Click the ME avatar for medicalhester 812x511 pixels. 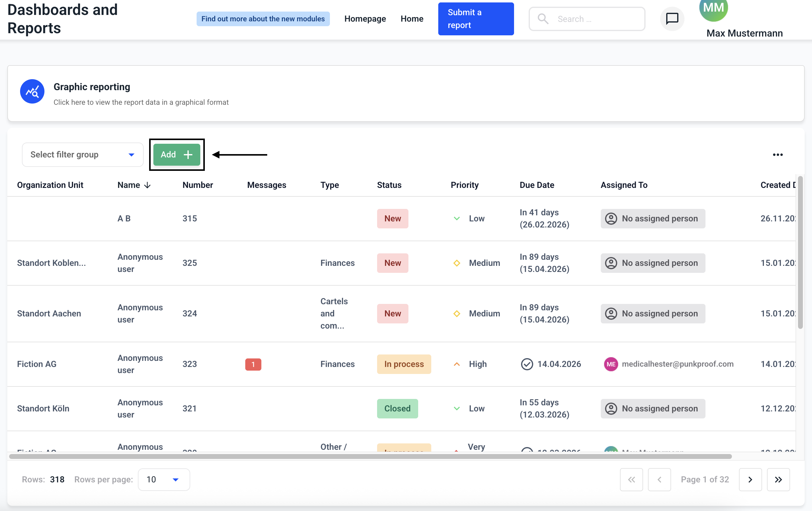[x=611, y=364]
